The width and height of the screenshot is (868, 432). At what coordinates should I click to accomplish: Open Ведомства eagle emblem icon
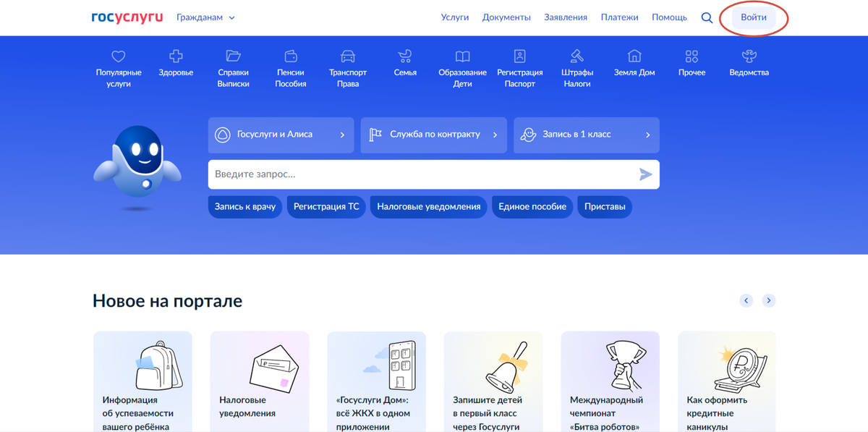click(x=749, y=56)
